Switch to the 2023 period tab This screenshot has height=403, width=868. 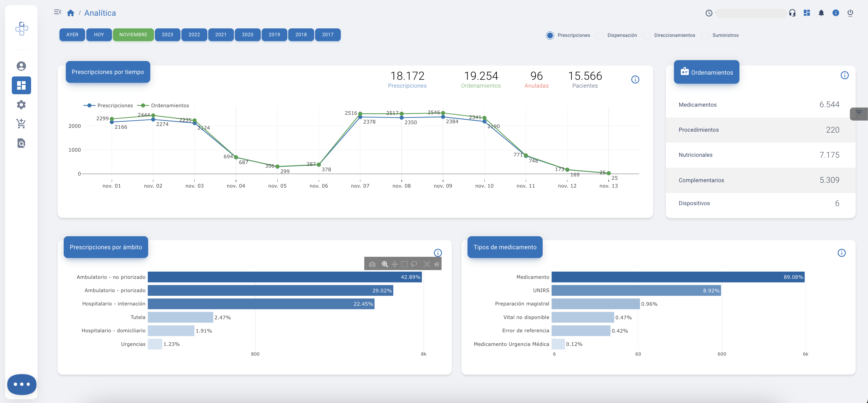tap(168, 35)
